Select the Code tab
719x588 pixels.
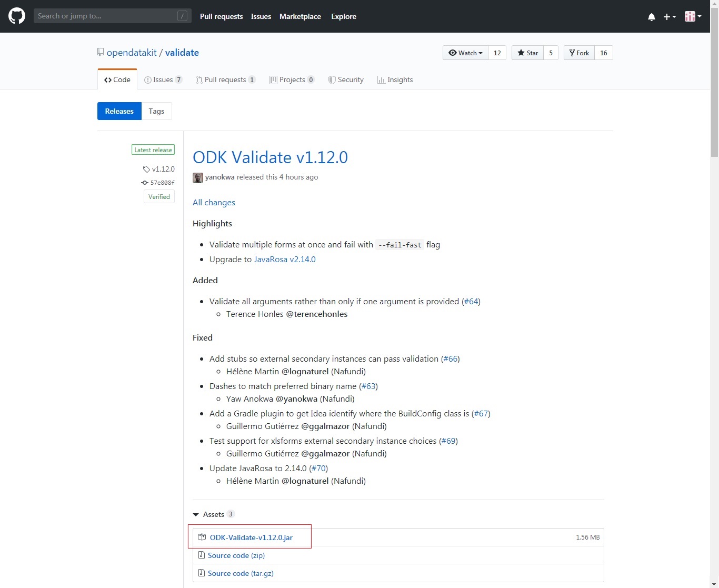(117, 79)
